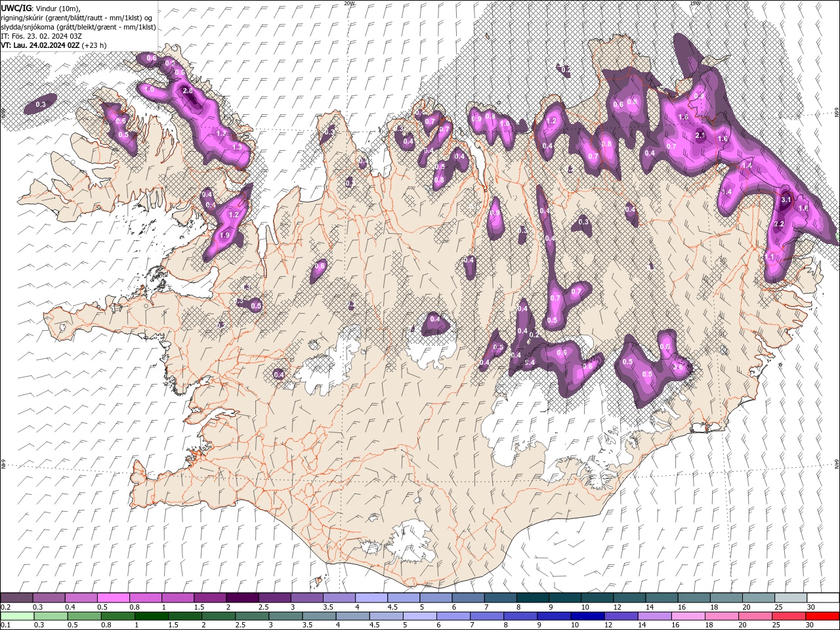
Task: Select the 20 swatch in rain legend
Action: click(756, 616)
